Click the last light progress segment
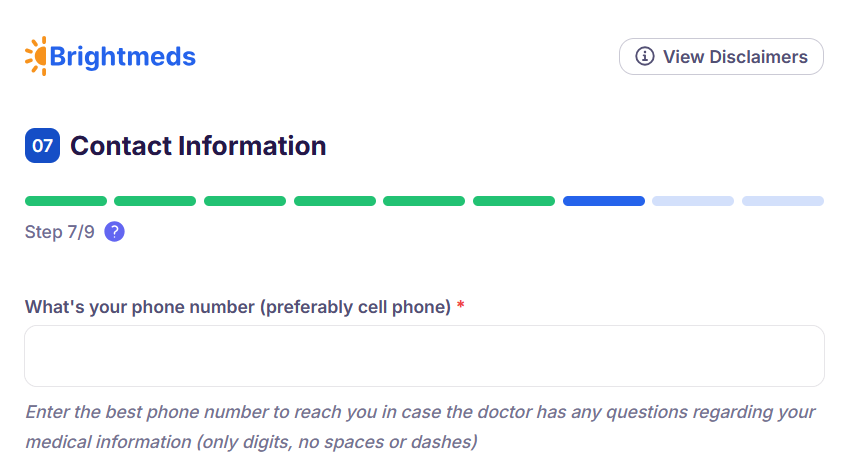 point(783,201)
